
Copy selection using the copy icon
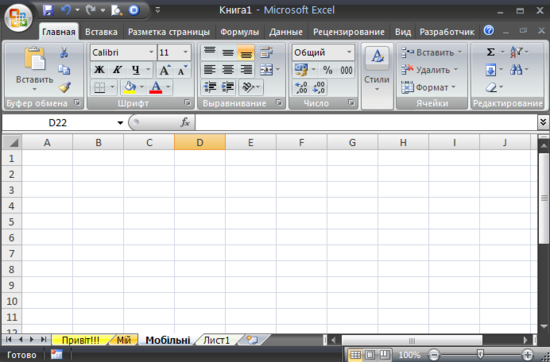tap(64, 70)
